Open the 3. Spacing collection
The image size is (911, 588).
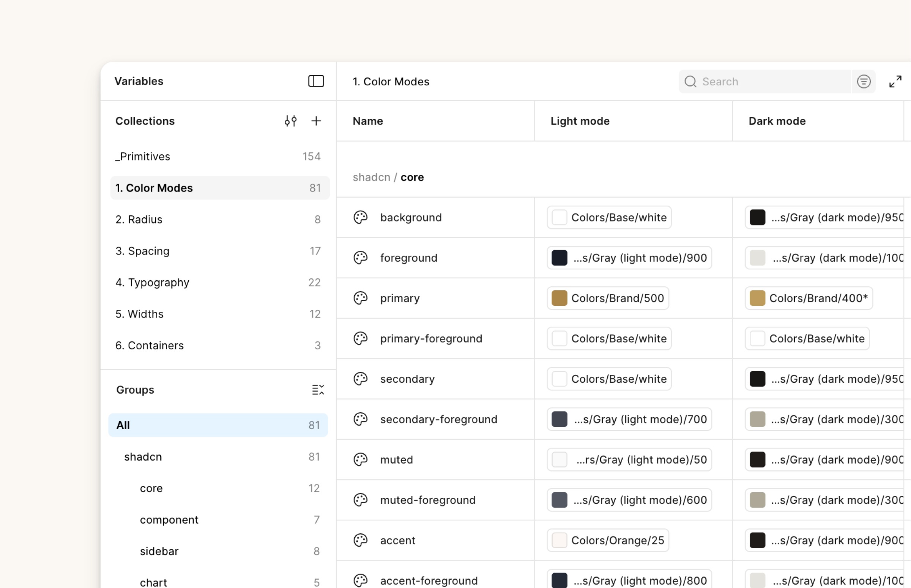pos(220,251)
